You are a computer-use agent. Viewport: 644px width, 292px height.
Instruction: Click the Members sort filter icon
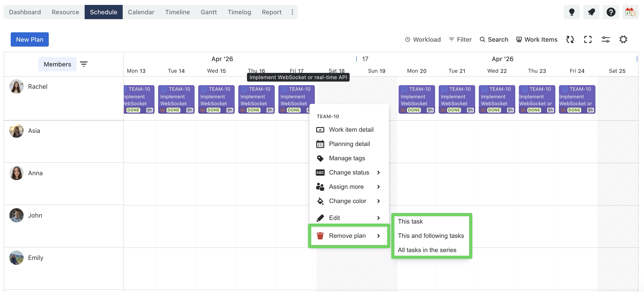[x=84, y=64]
